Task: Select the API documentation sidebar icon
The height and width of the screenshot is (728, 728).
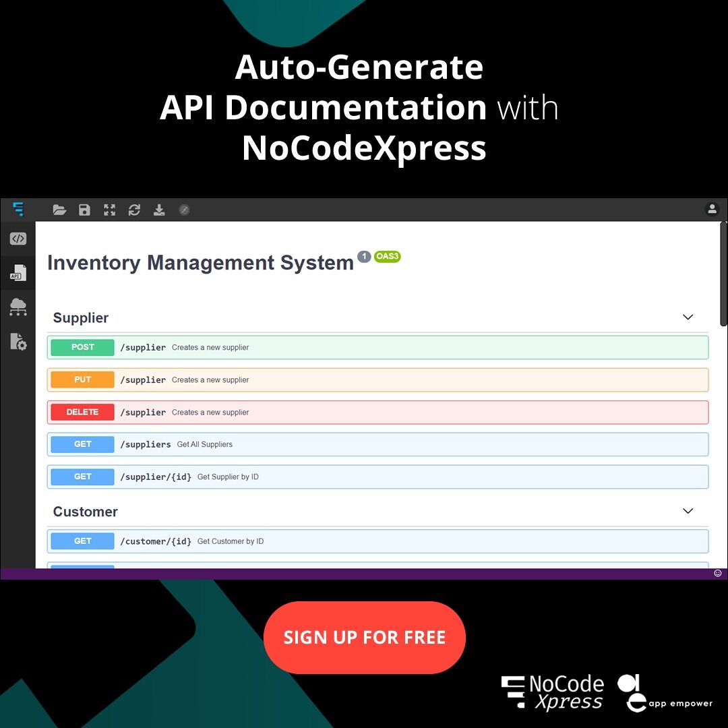Action: click(x=17, y=272)
